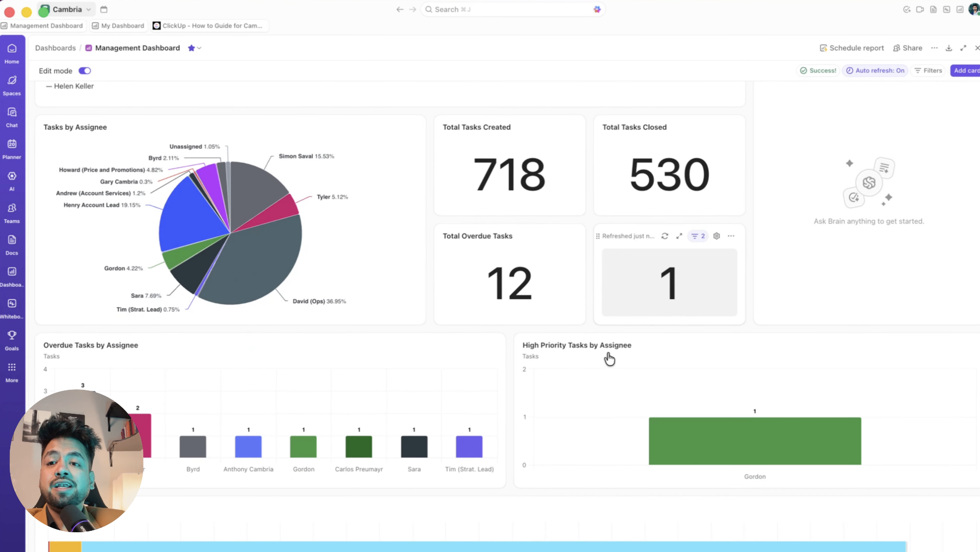Open Teams in the sidebar

click(x=12, y=213)
